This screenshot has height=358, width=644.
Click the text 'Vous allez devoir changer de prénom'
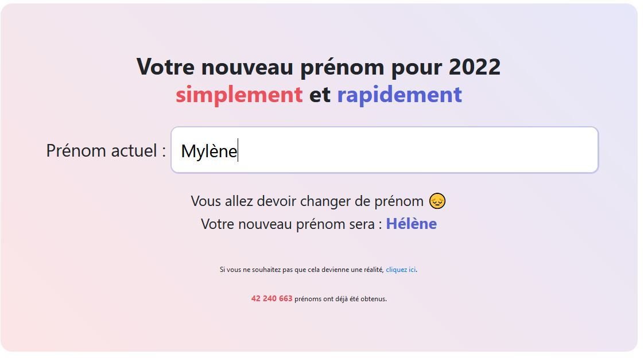click(307, 201)
